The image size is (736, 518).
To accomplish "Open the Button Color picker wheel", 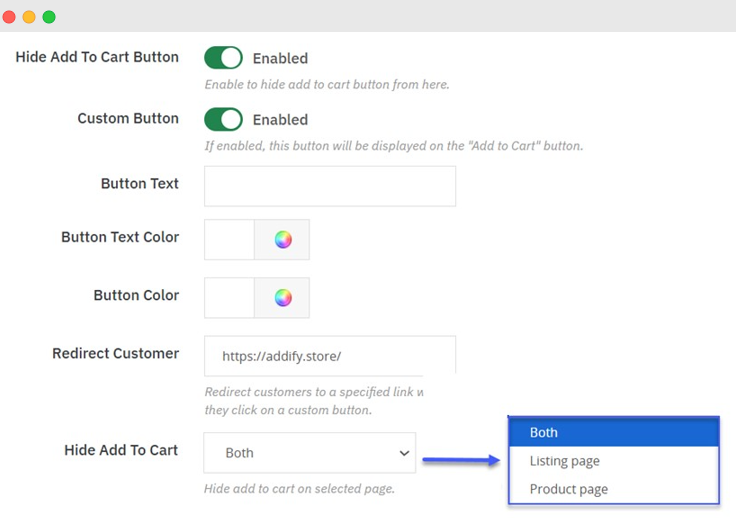I will (x=283, y=298).
